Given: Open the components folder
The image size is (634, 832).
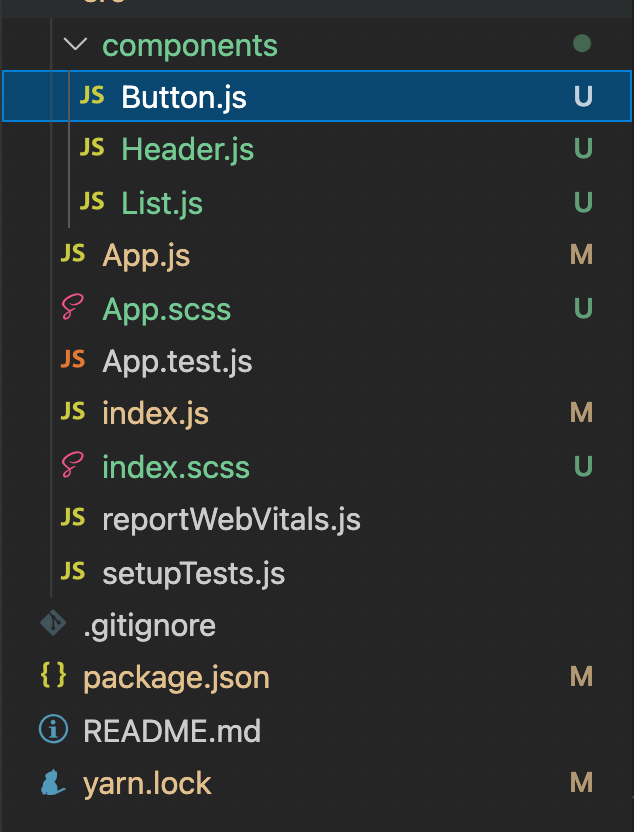Looking at the screenshot, I should 190,46.
